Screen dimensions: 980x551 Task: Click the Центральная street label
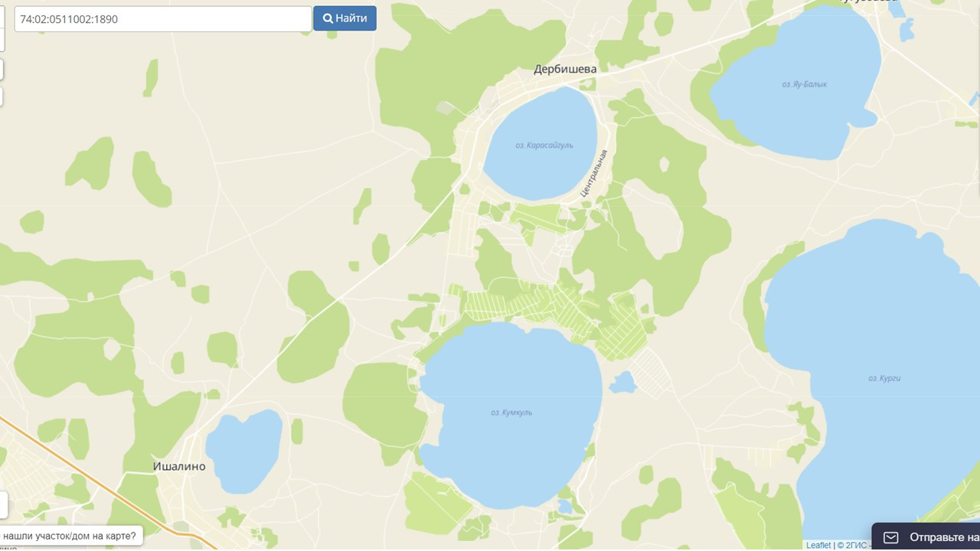tap(594, 174)
